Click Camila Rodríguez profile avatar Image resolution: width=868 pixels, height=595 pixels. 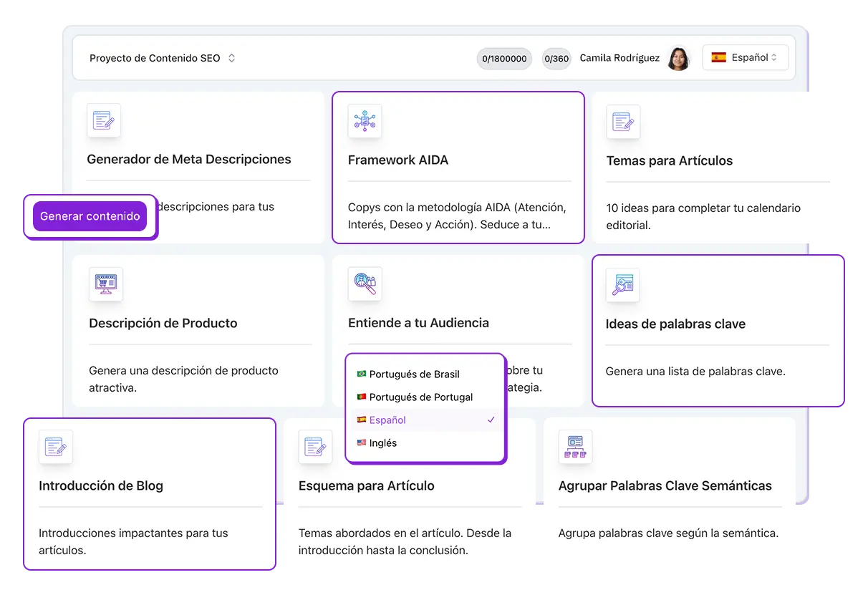(x=677, y=58)
